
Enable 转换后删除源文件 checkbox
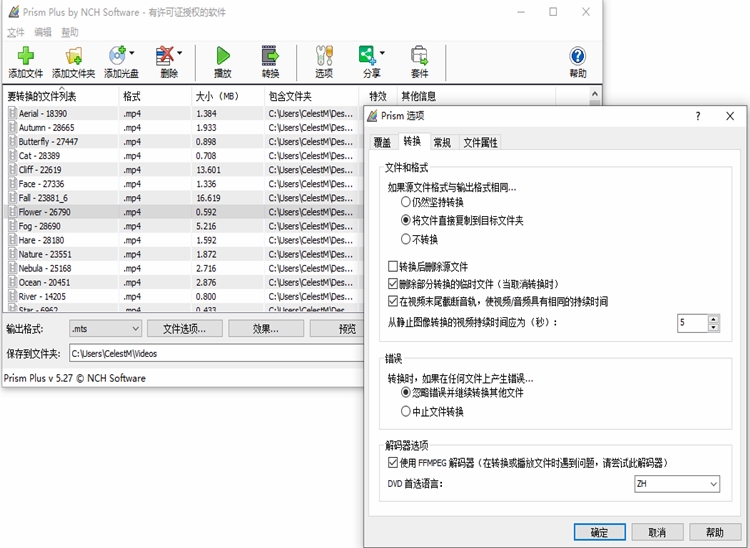(393, 266)
